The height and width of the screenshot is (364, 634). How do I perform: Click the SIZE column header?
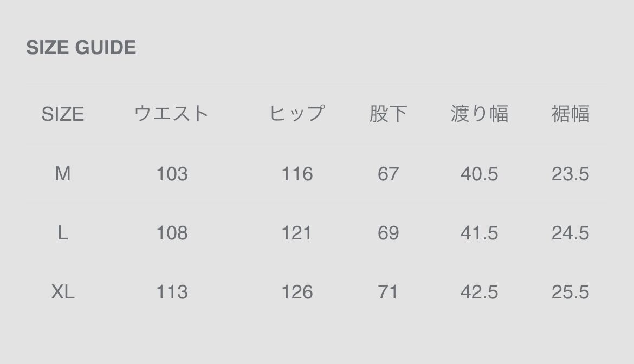(x=63, y=114)
